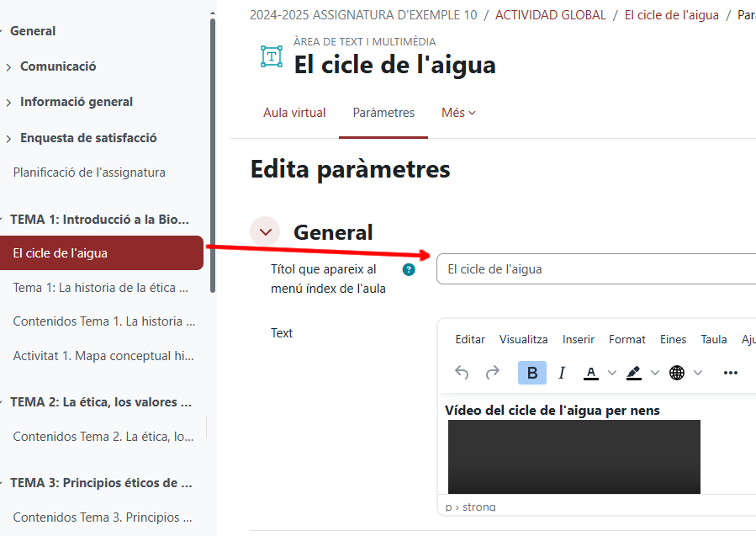Toggle Italic formatting in the editor
Viewport: 756px width, 536px height.
(561, 372)
